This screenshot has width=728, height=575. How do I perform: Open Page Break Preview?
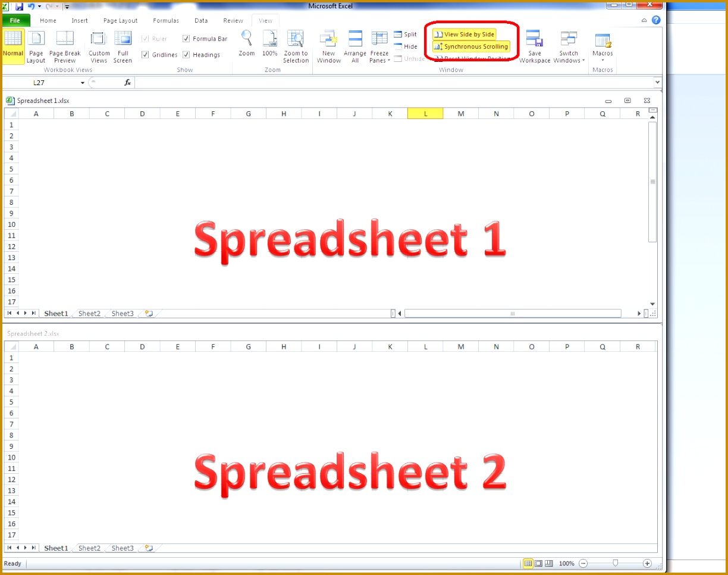tap(65, 47)
